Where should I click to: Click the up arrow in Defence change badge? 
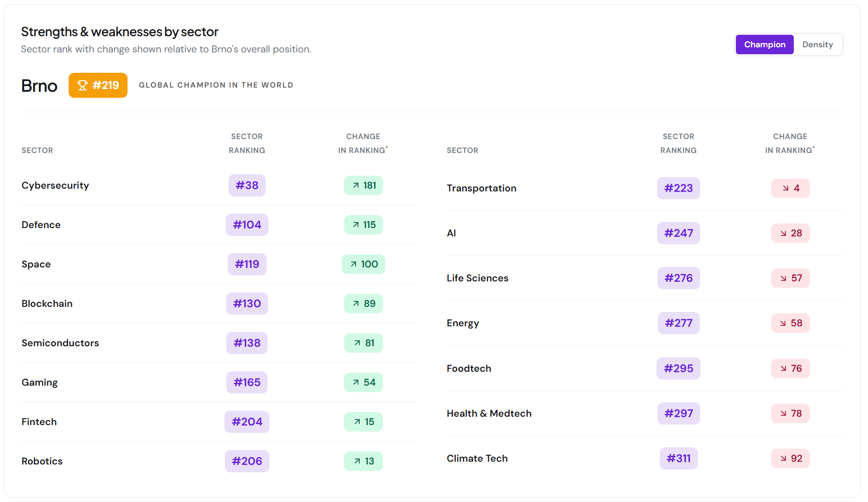point(356,225)
